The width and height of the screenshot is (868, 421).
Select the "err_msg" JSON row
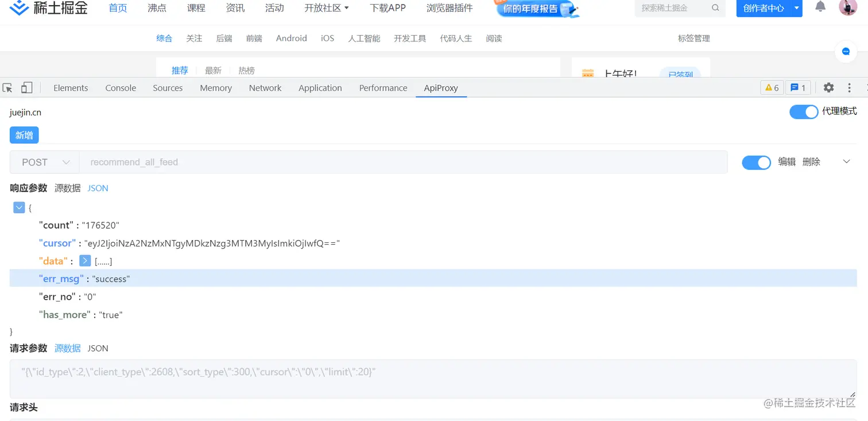click(433, 279)
